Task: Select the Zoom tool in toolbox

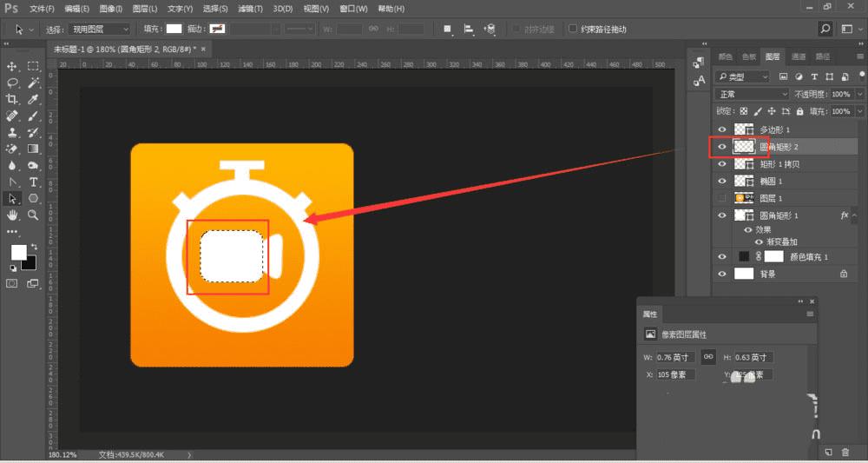Action: 33,215
